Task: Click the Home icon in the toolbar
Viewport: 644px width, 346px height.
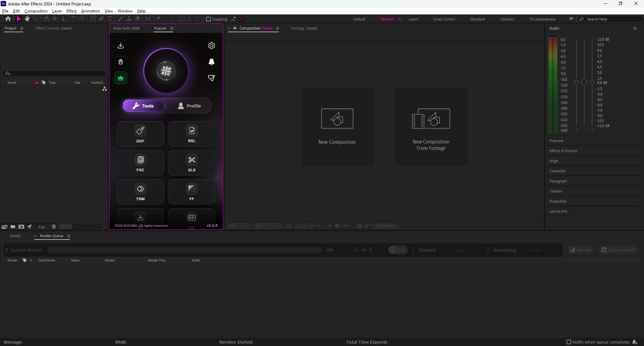Action: click(x=8, y=19)
